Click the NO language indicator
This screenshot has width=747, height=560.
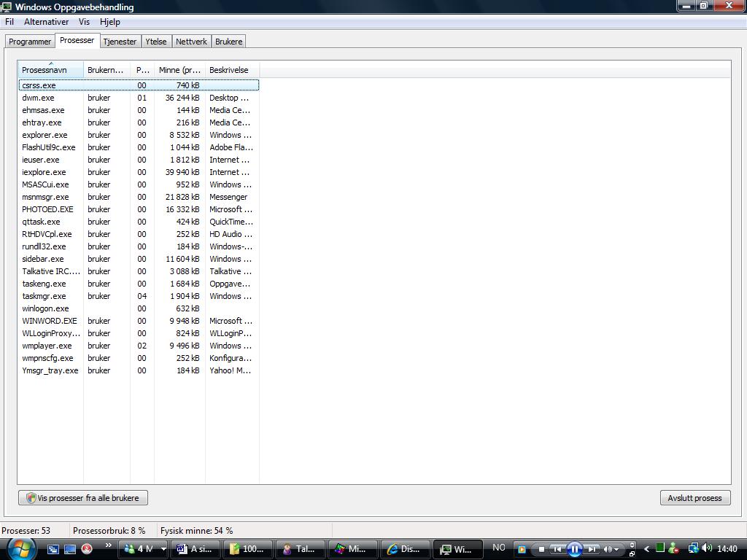[x=499, y=548]
